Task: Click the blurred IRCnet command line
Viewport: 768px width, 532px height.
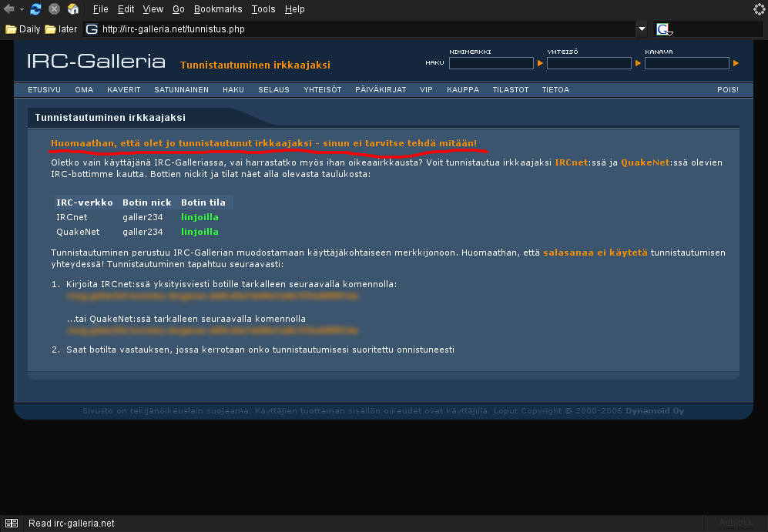Action: [x=213, y=296]
